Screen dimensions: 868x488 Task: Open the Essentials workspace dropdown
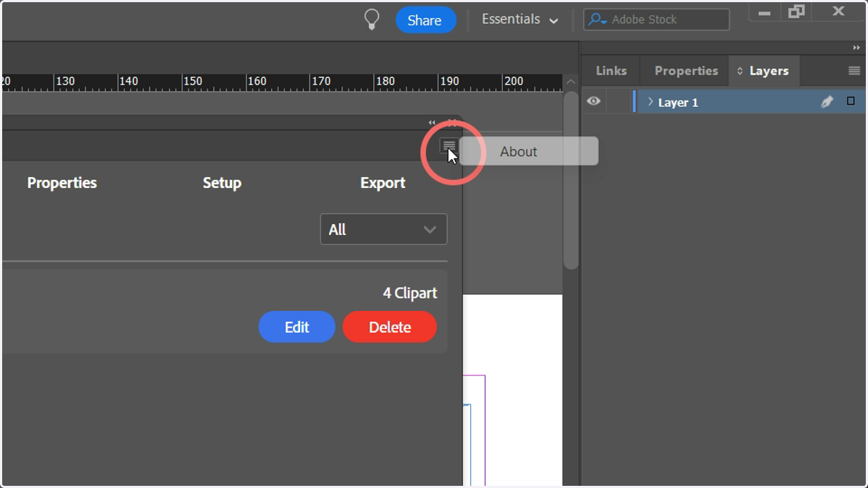pyautogui.click(x=520, y=20)
